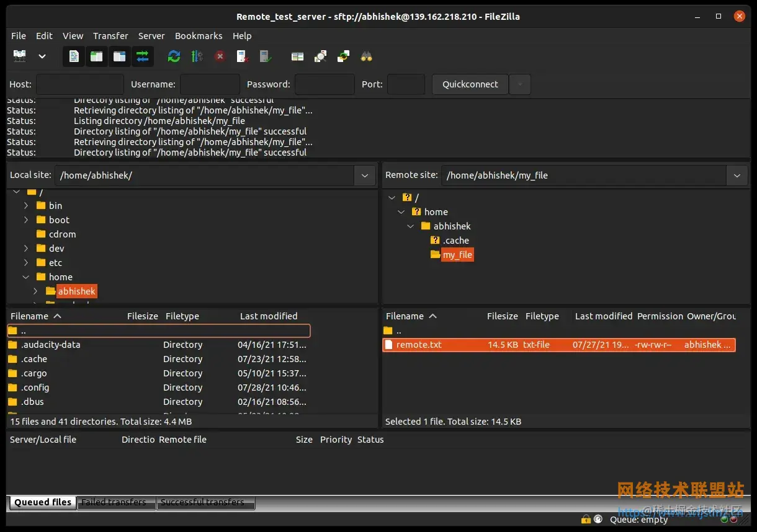
Task: Toggle transfer queue display icon
Action: pos(143,56)
